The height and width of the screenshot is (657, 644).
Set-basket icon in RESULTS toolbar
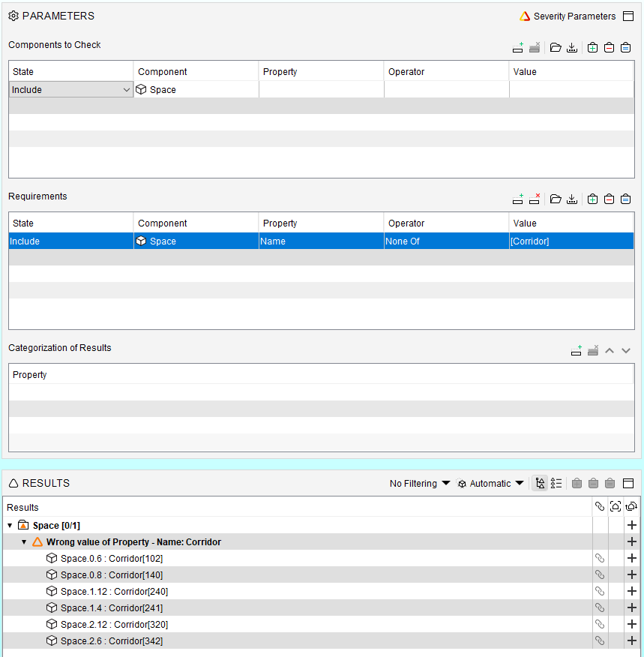click(610, 483)
